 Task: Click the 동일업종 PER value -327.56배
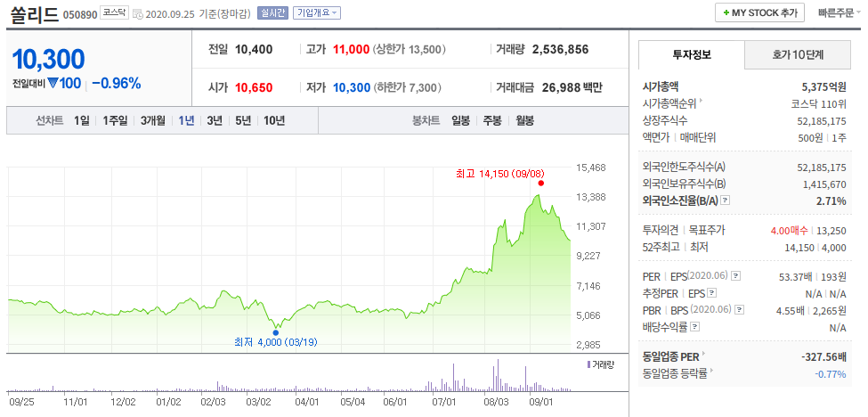(823, 357)
